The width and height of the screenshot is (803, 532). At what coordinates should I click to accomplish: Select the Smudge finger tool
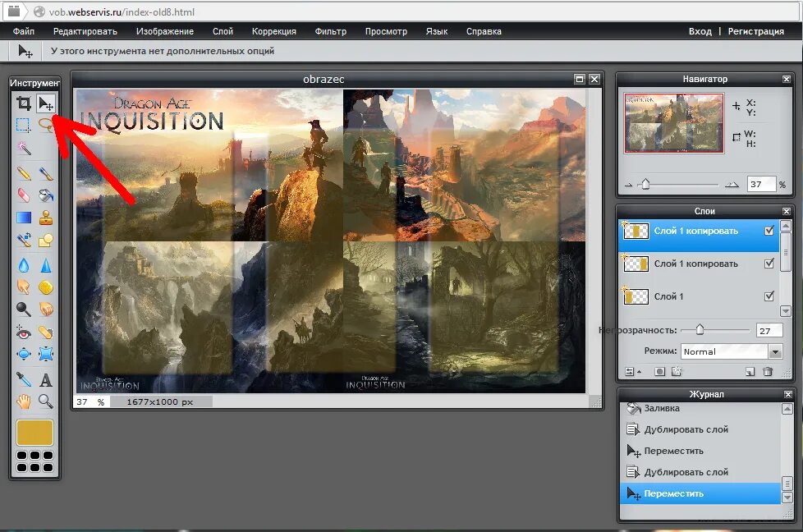click(x=24, y=287)
